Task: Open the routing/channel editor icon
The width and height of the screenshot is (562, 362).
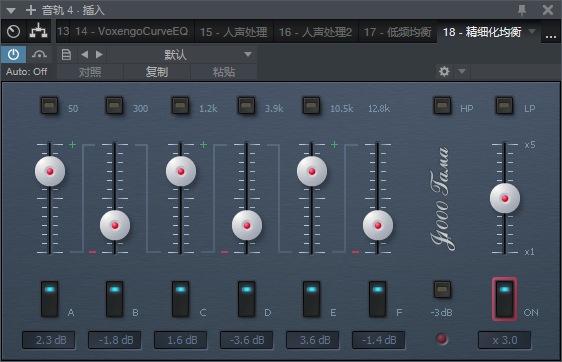Action: click(x=38, y=32)
